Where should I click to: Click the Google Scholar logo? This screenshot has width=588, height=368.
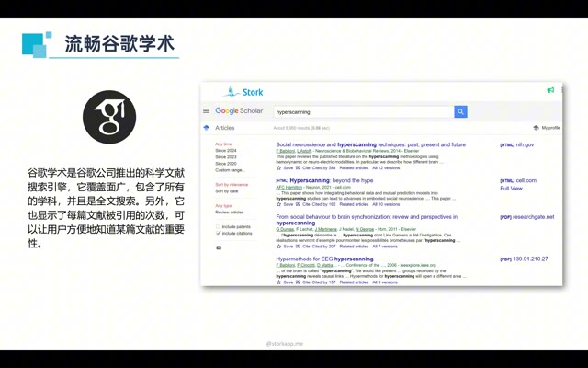(239, 110)
